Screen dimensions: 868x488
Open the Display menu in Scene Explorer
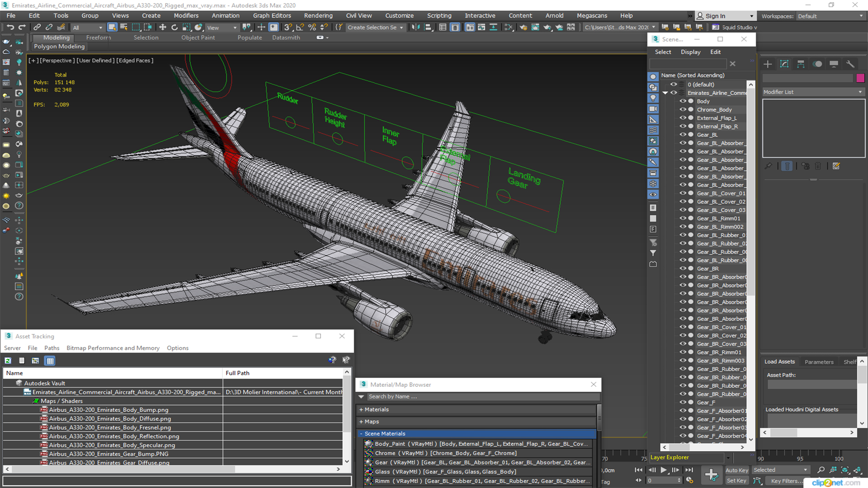point(691,52)
